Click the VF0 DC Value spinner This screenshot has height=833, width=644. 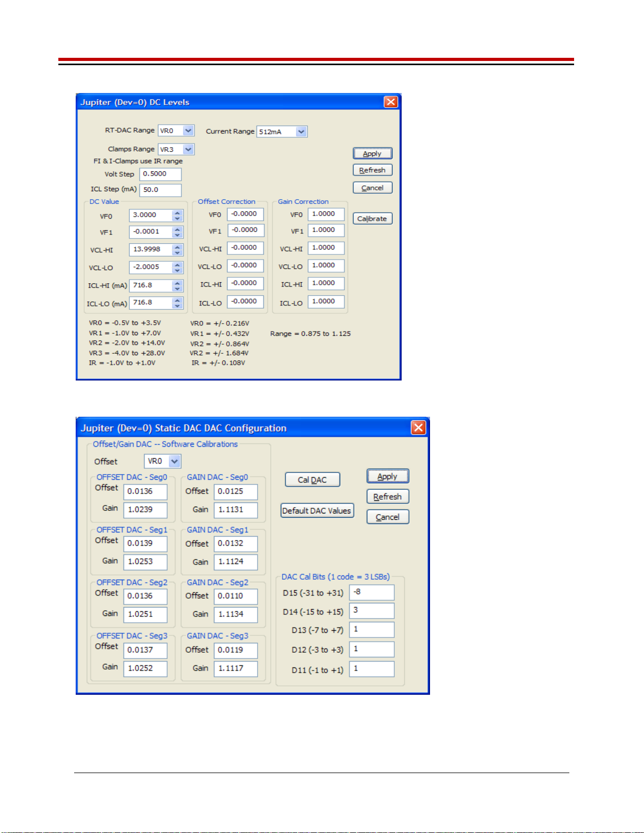[178, 215]
